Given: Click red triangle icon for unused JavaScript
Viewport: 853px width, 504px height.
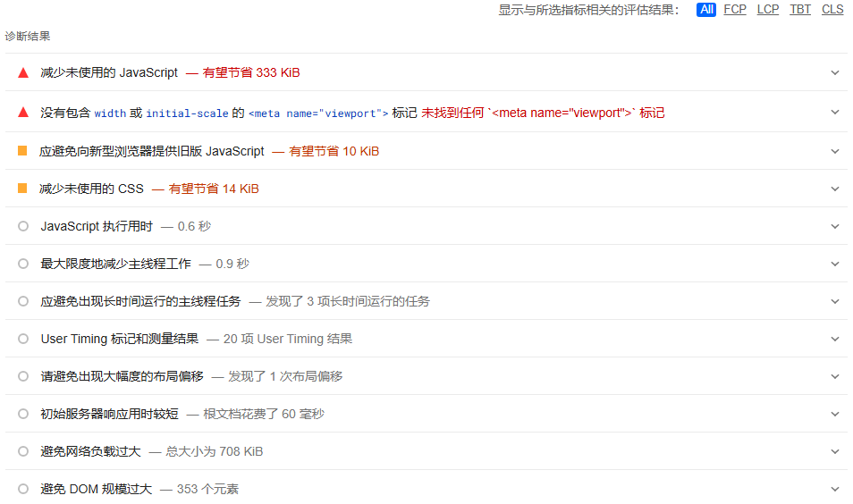Looking at the screenshot, I should [23, 73].
